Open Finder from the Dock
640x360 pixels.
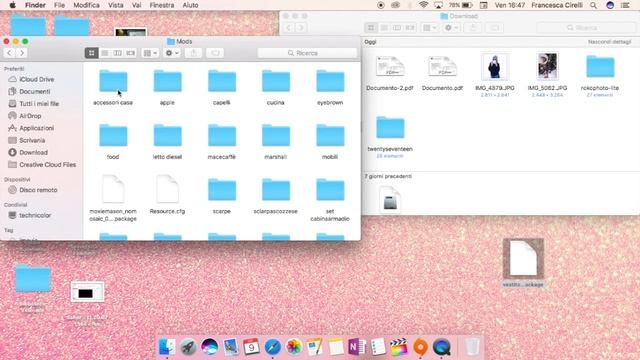coord(167,347)
